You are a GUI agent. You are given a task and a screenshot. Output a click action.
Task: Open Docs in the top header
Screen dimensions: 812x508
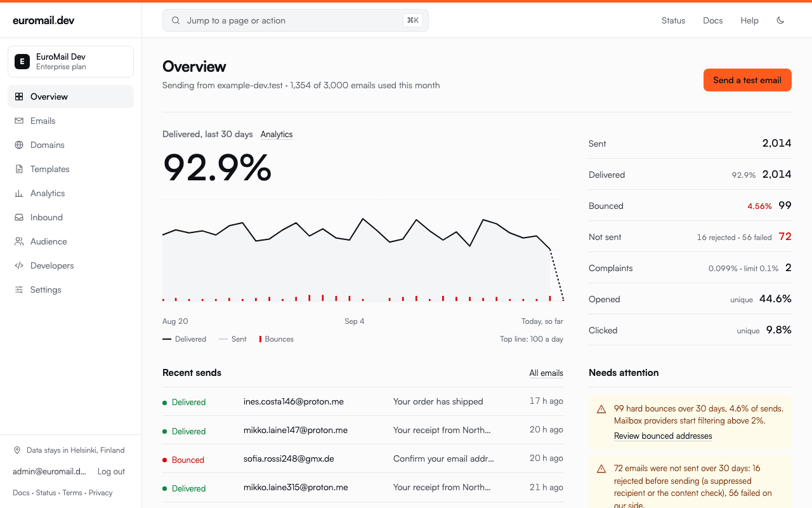pyautogui.click(x=713, y=20)
